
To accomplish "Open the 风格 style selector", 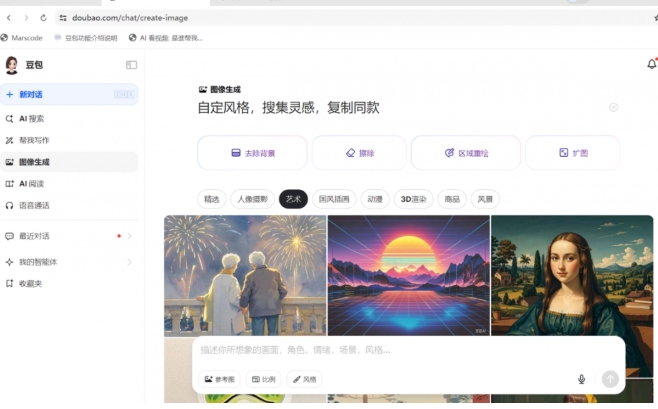I will pos(305,379).
